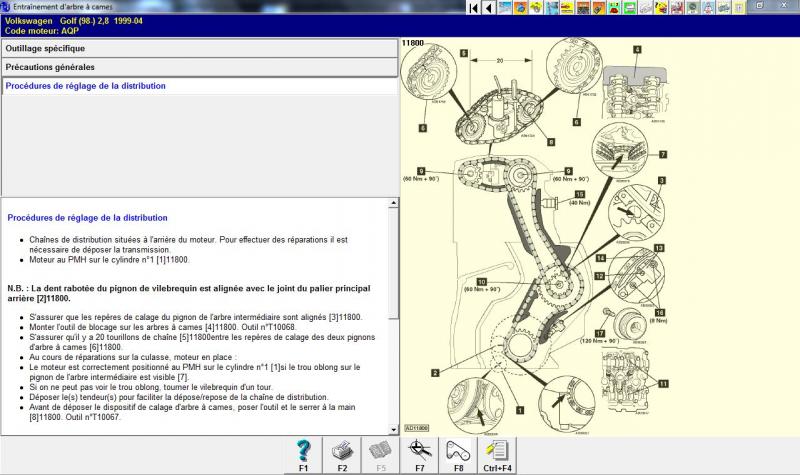Click the AD11800 diagram reference label
800x475 pixels.
(417, 428)
